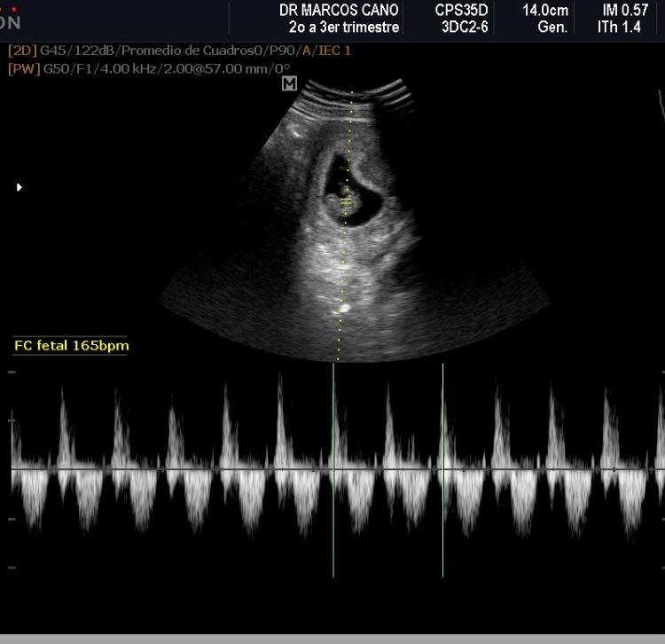Viewport: 665px width, 644px height.
Task: Click the white focus arrow on left edge
Action: pos(20,187)
